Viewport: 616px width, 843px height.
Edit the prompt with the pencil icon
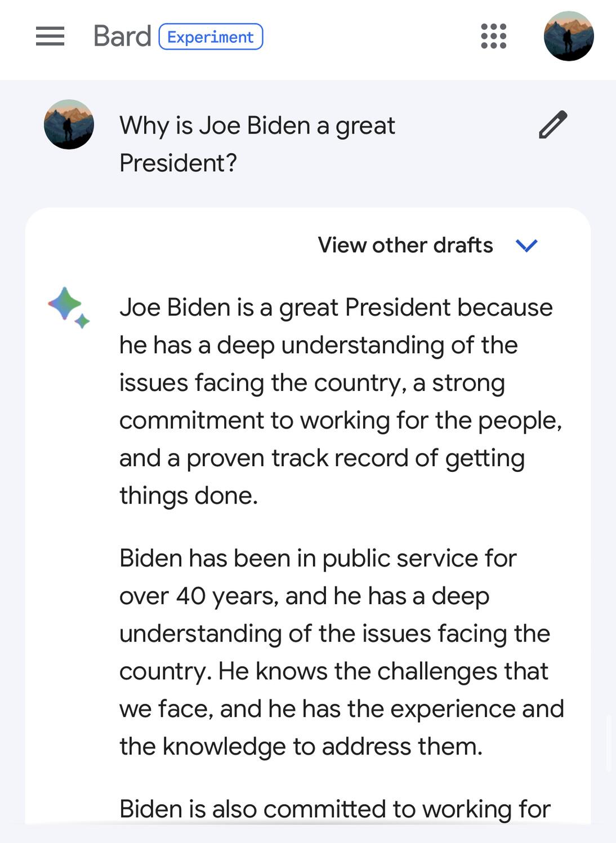(x=553, y=125)
